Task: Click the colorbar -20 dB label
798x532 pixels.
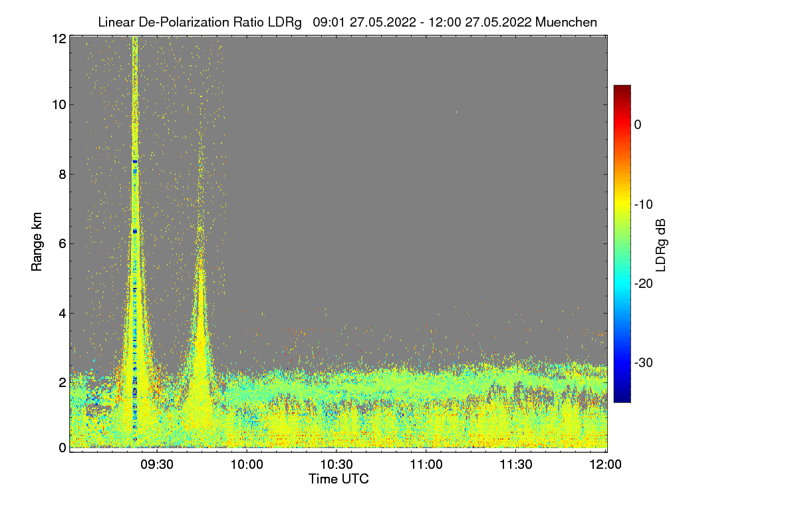Action: click(644, 283)
